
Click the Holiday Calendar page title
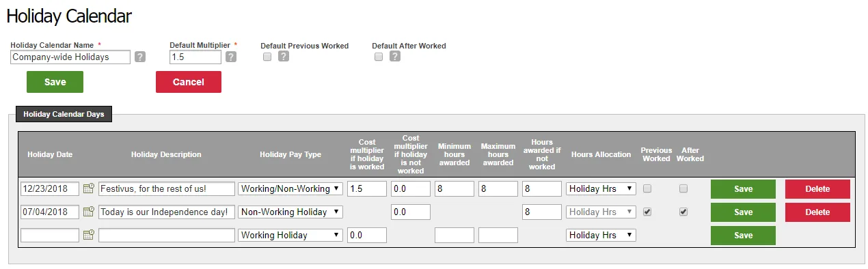coord(69,16)
